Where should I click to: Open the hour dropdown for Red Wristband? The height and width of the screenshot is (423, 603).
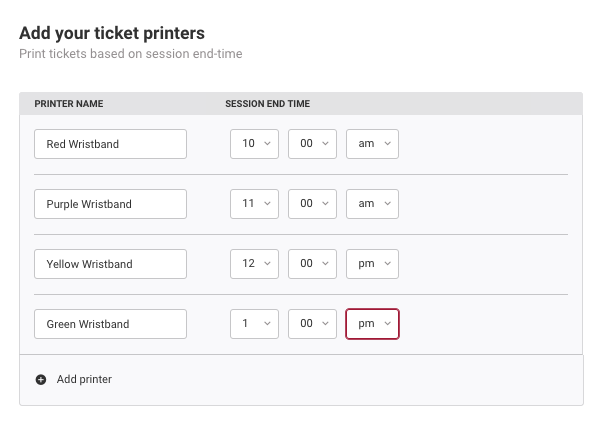(x=256, y=144)
